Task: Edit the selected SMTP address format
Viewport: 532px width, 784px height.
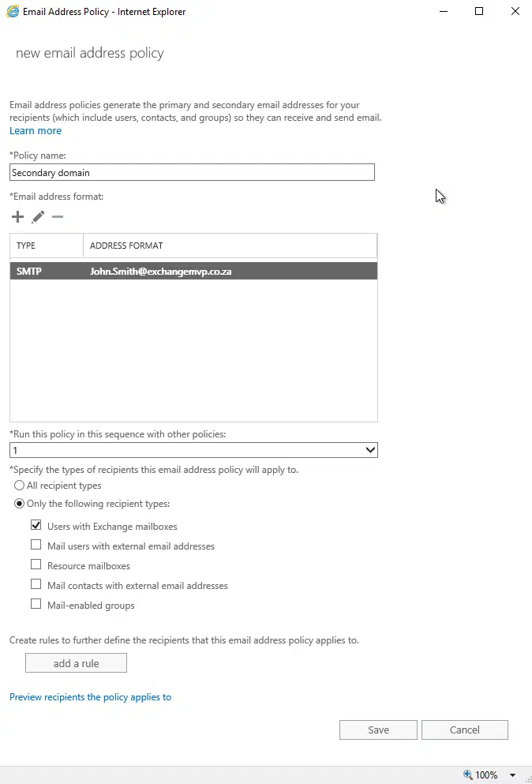Action: pos(36,216)
